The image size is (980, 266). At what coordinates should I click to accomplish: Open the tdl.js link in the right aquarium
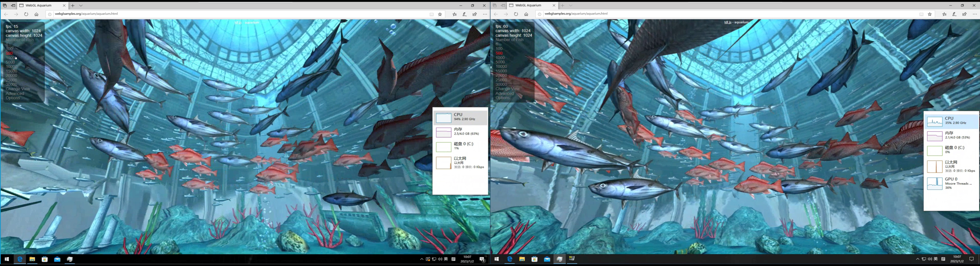(x=727, y=22)
